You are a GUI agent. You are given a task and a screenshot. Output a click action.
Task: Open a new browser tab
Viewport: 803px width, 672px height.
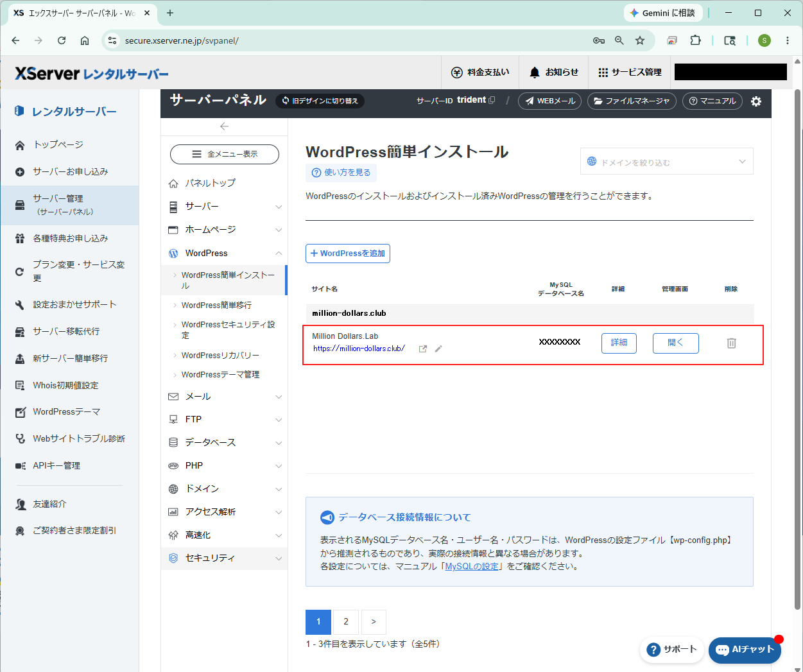(170, 13)
